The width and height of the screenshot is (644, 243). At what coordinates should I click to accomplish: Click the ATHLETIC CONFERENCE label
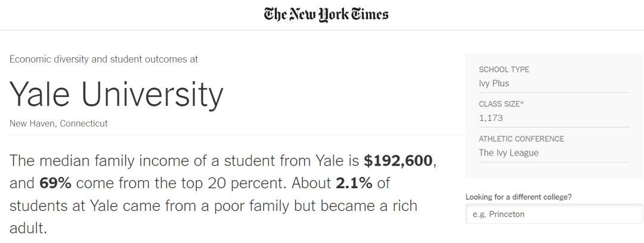click(521, 139)
